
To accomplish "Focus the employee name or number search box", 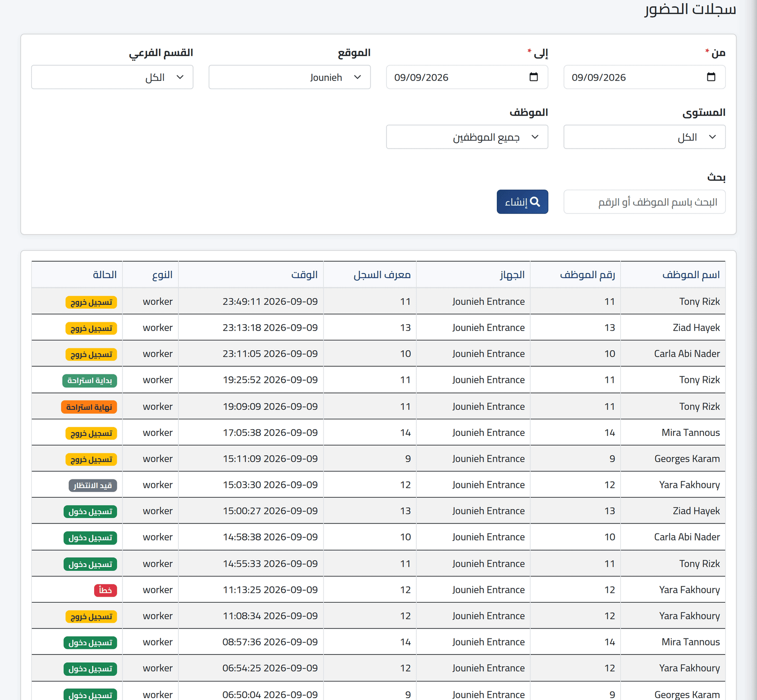I will [x=644, y=202].
